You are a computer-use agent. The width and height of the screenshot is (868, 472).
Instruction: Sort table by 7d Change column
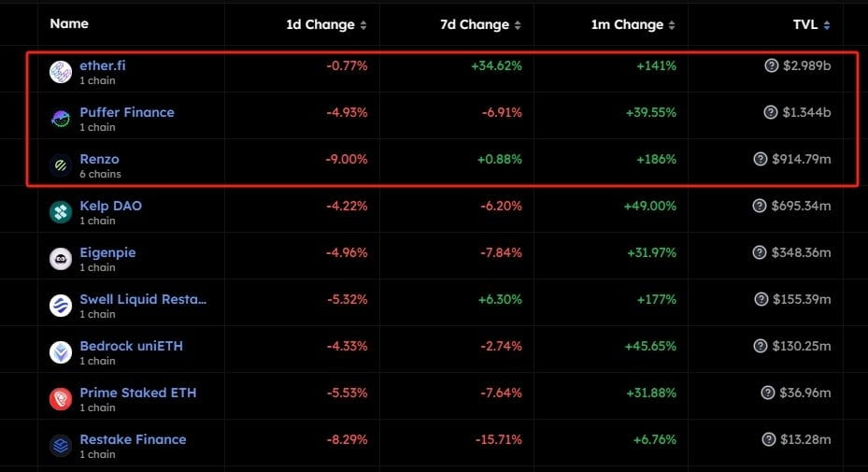point(480,25)
